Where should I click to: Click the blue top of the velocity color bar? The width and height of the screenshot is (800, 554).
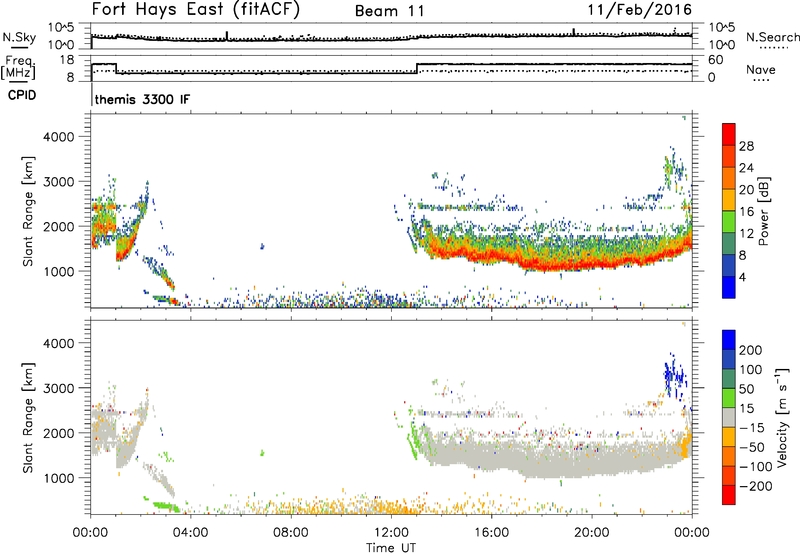click(729, 340)
